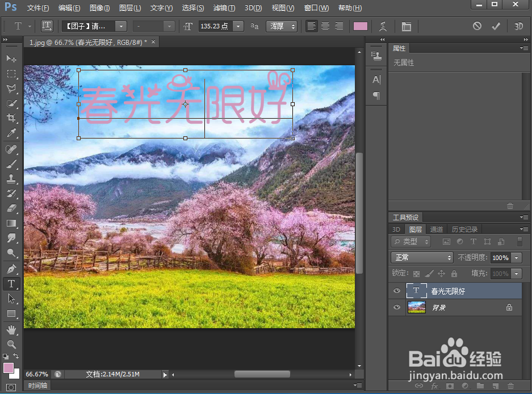Toggle the Character and Paragraph panels
The width and height of the screenshot is (532, 394).
pos(406,26)
